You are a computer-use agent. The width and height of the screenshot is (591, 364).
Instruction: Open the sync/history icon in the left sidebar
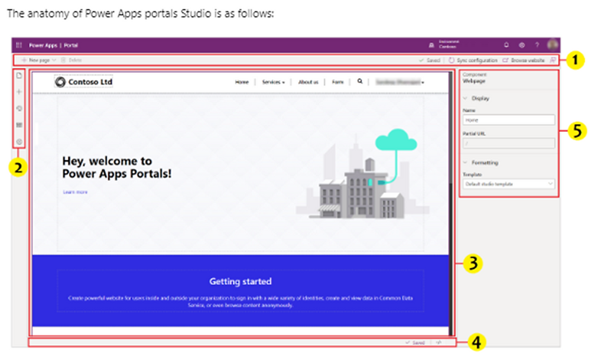20,108
